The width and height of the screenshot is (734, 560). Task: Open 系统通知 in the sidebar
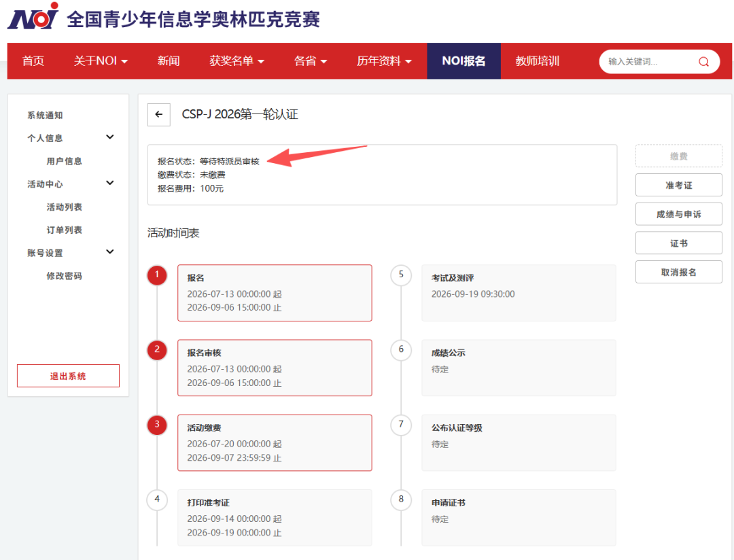coord(45,115)
